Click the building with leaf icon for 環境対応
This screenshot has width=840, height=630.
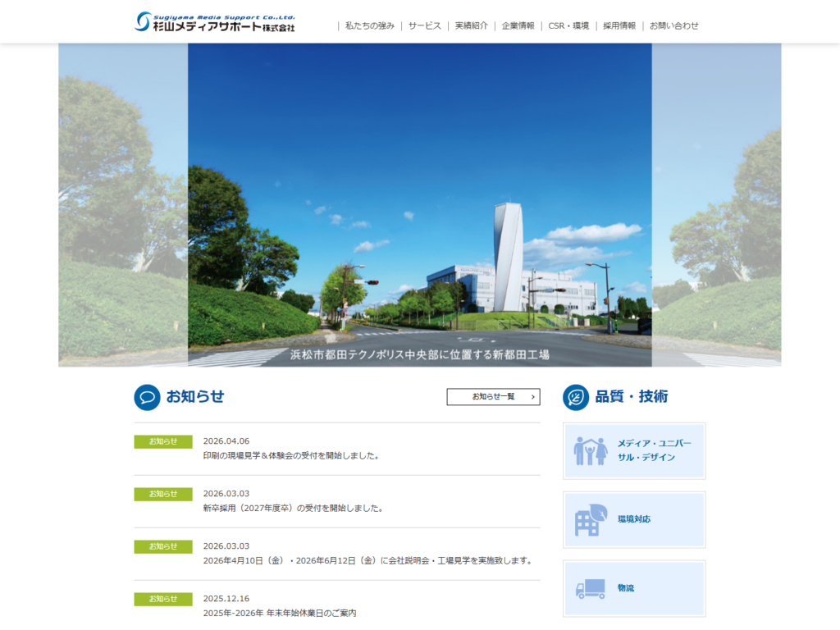(590, 519)
